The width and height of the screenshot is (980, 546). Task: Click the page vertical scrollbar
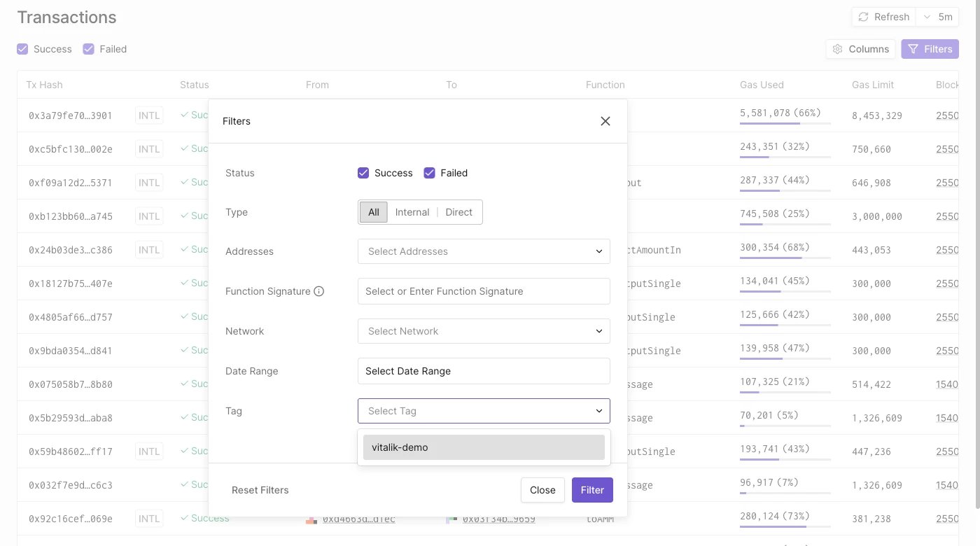(977, 253)
